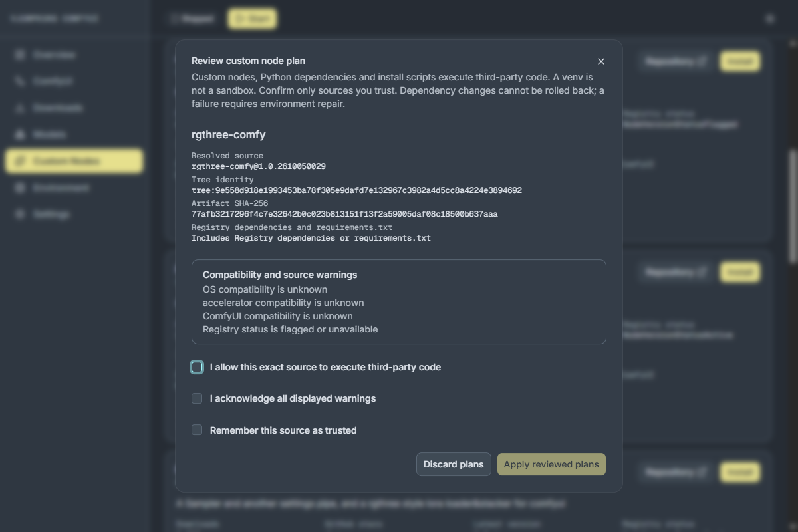Check 'I allow this exact source to execute third-party code'

tap(197, 367)
